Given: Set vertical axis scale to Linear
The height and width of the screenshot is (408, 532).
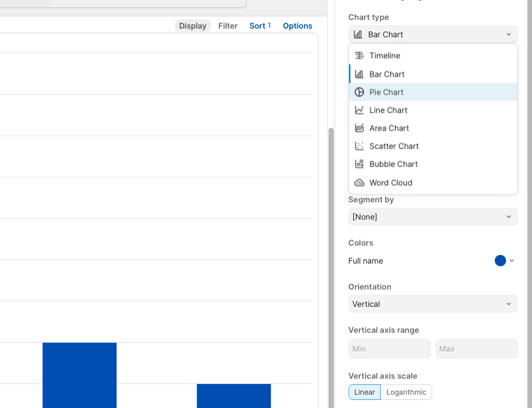Looking at the screenshot, I should click(364, 392).
